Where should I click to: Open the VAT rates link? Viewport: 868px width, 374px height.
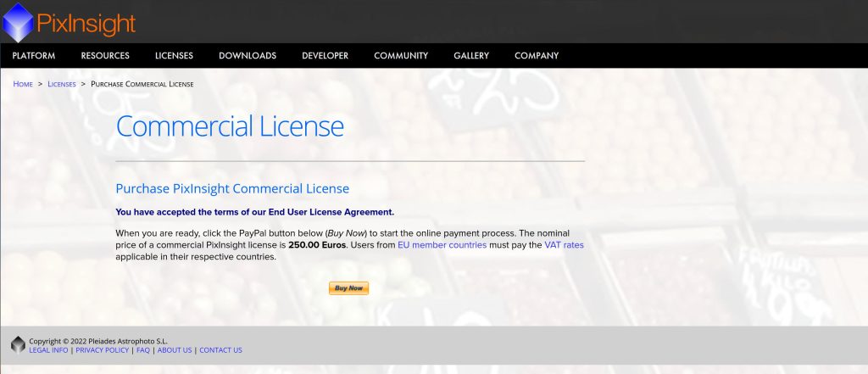pyautogui.click(x=564, y=245)
